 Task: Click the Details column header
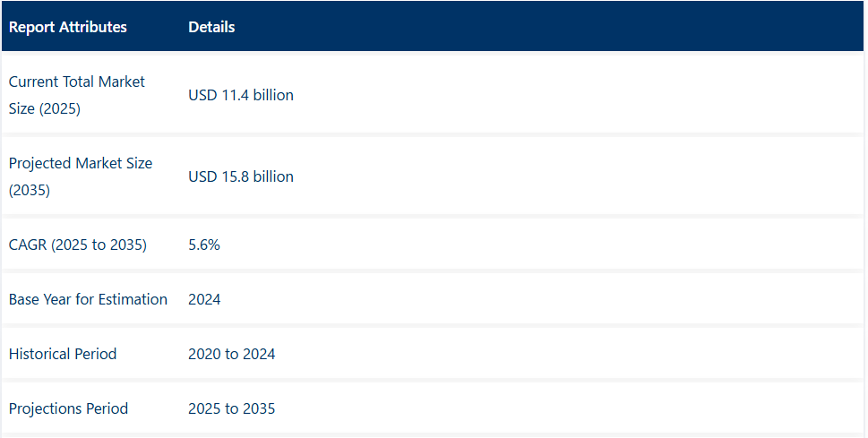[211, 27]
